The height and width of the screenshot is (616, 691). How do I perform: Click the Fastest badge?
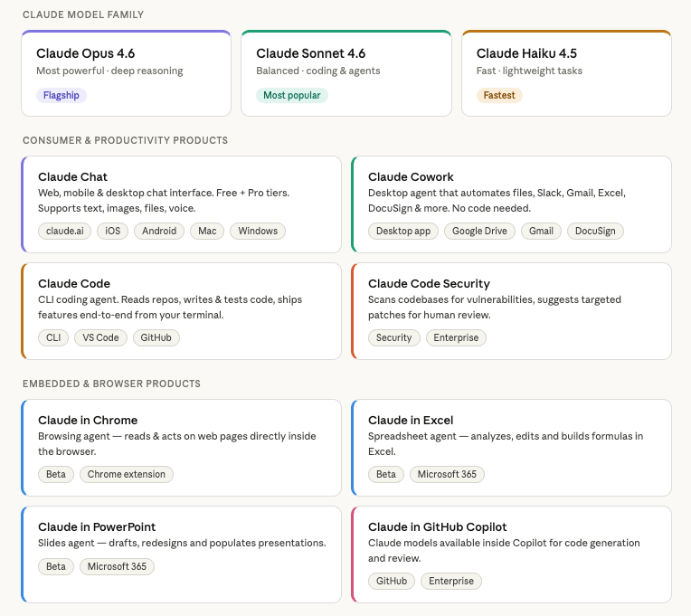[499, 95]
